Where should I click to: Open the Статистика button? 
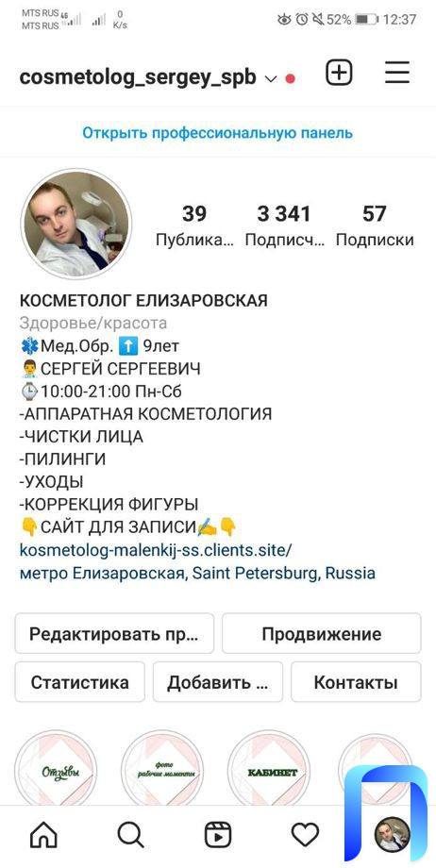(80, 682)
